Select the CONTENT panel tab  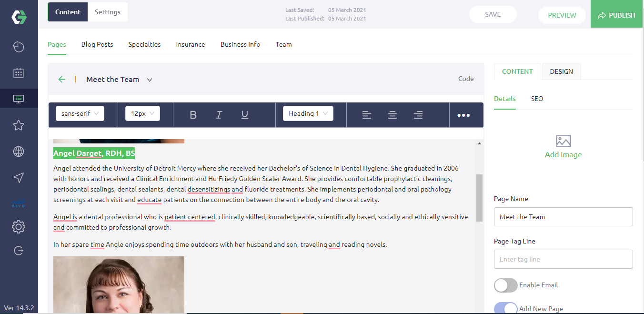tap(517, 71)
